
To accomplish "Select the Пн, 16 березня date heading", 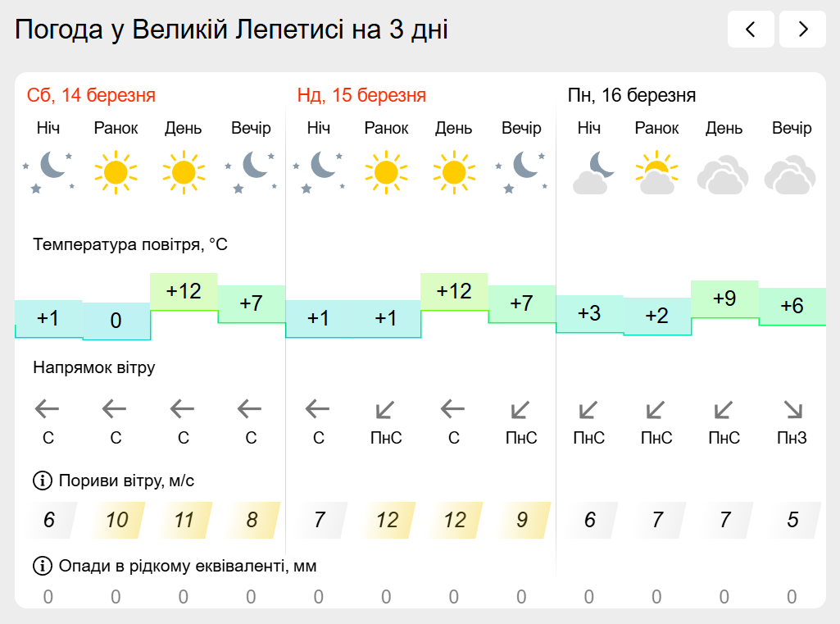I will (x=632, y=95).
